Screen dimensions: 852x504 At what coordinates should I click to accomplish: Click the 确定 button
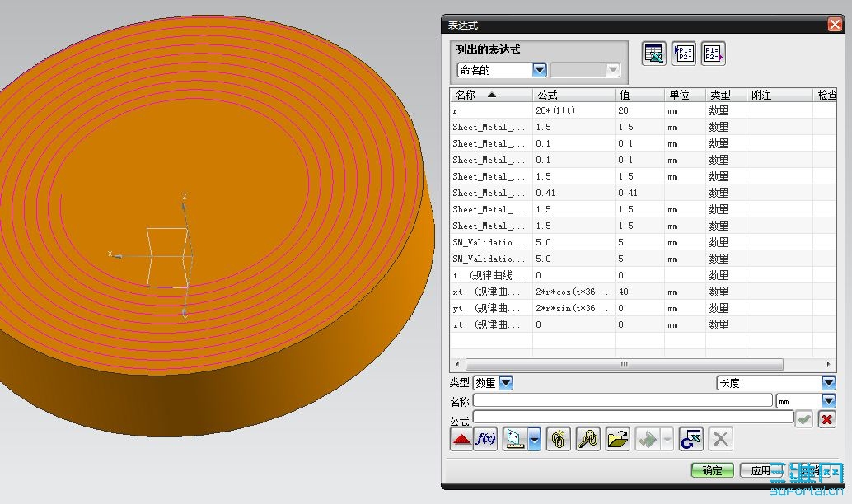pos(713,470)
